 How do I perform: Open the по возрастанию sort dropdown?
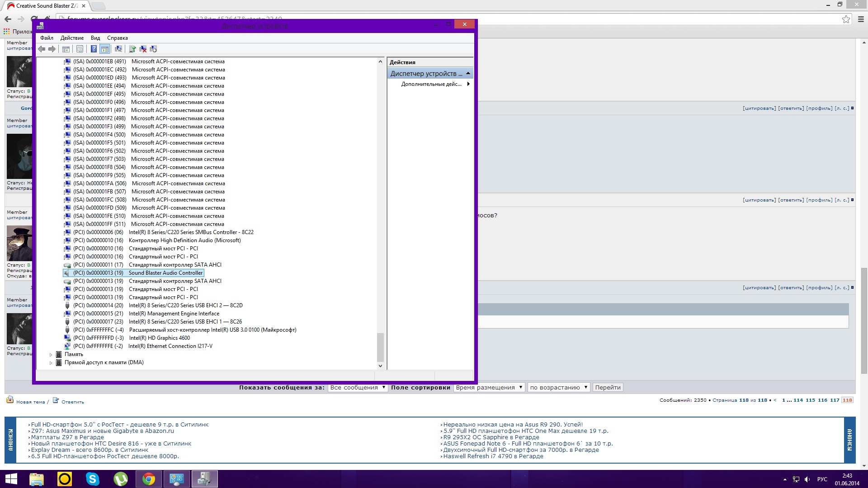[x=558, y=387]
